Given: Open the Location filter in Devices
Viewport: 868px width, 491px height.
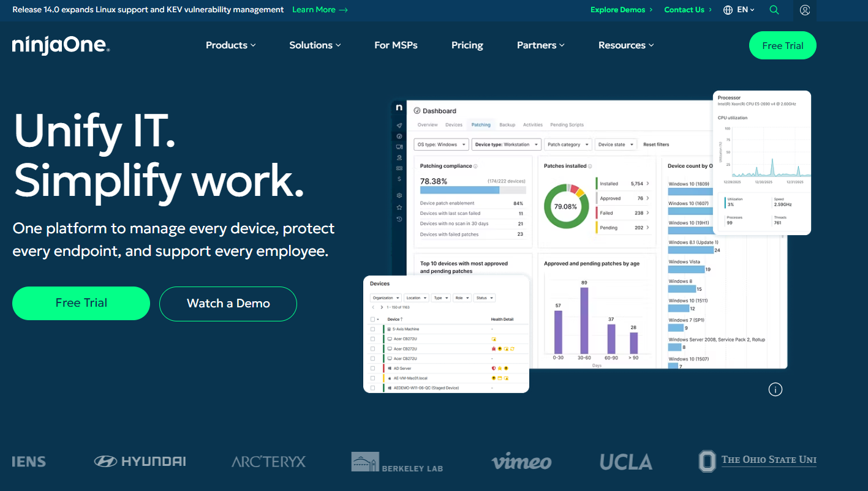Looking at the screenshot, I should point(416,298).
